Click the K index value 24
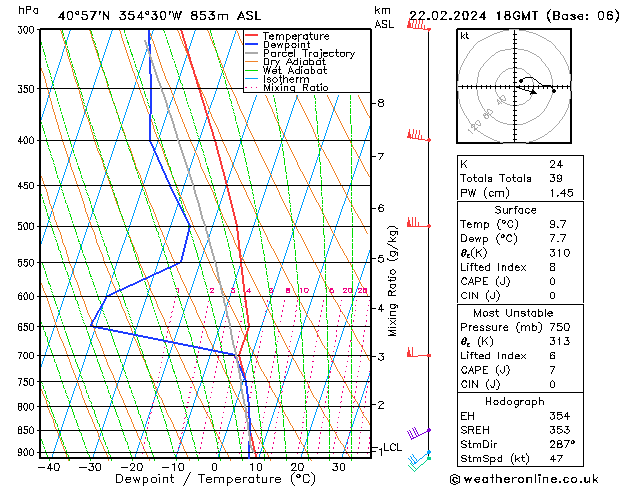Viewport: 629px width, 486px height. click(556, 164)
